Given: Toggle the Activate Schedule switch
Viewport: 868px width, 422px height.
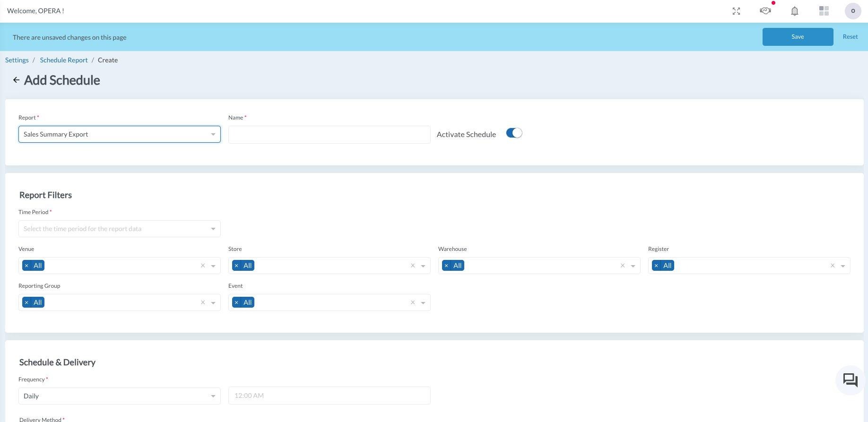Looking at the screenshot, I should tap(514, 133).
